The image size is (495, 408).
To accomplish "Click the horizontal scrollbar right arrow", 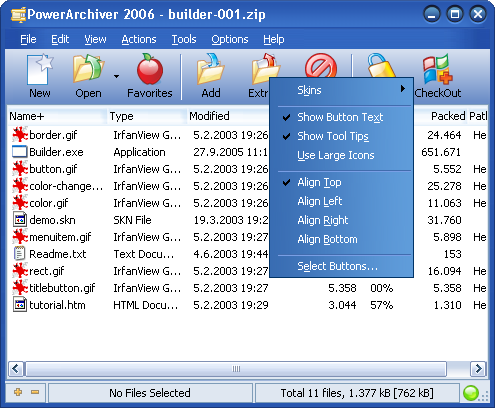I will (x=478, y=369).
